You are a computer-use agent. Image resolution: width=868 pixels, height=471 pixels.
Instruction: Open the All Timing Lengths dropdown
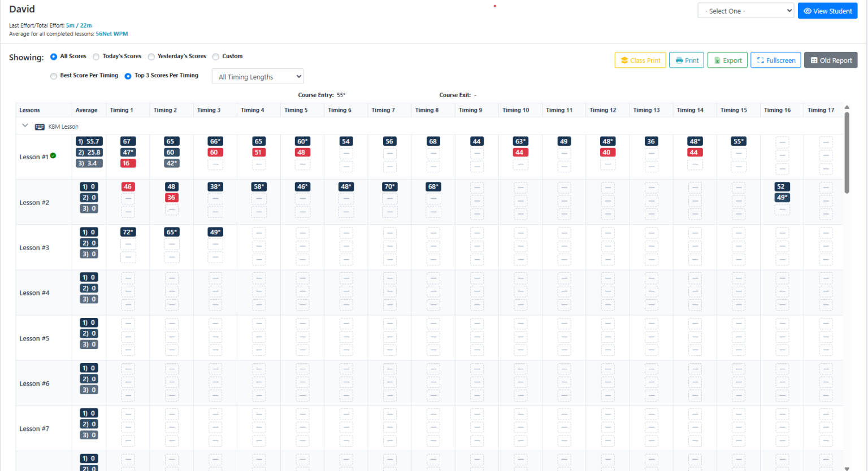[x=258, y=77]
